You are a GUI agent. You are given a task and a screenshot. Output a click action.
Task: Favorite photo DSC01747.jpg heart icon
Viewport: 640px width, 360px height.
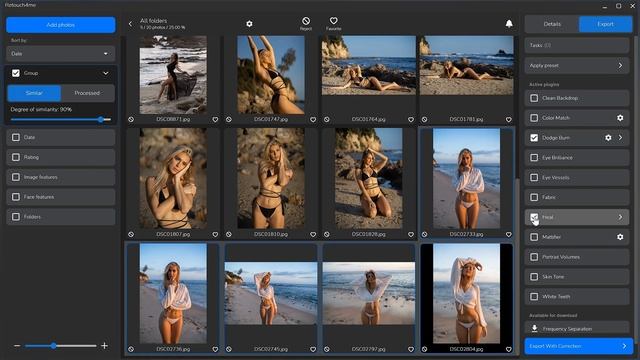[x=313, y=120]
